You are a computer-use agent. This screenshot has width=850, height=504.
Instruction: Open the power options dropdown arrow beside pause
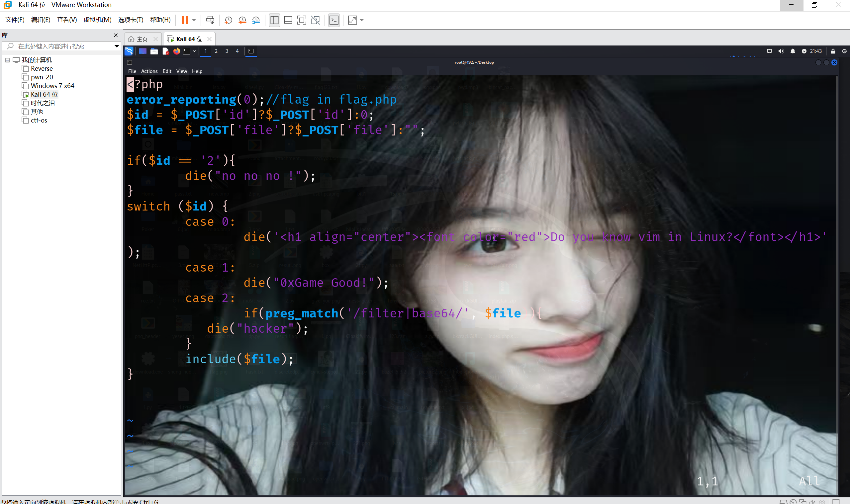(x=194, y=20)
